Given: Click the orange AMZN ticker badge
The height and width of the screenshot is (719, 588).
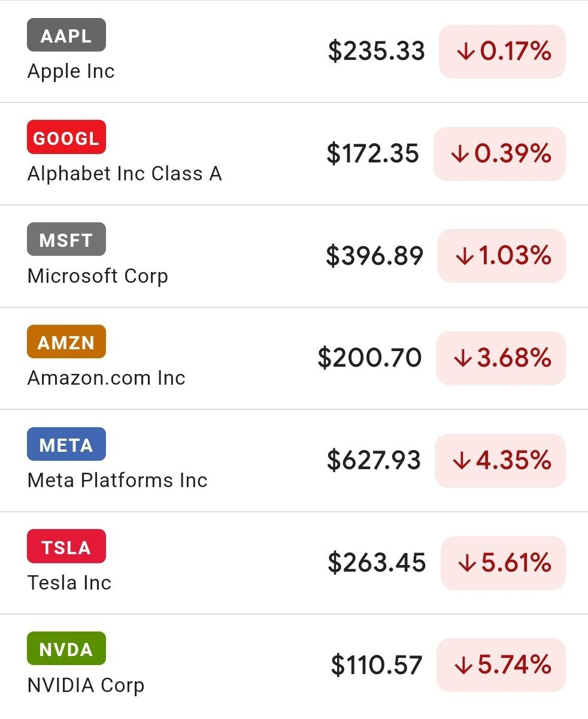Looking at the screenshot, I should pos(66,342).
